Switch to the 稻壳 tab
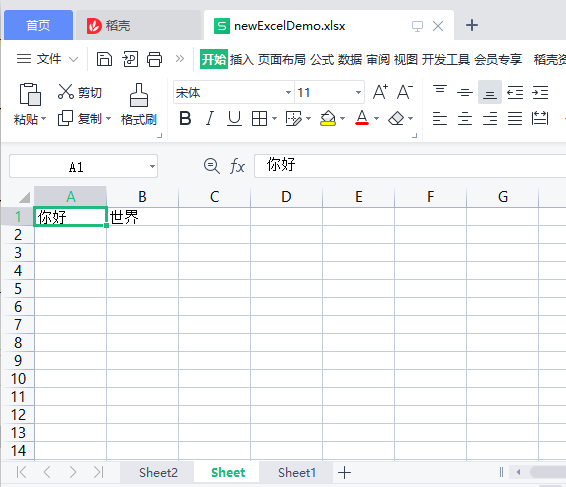 [139, 25]
